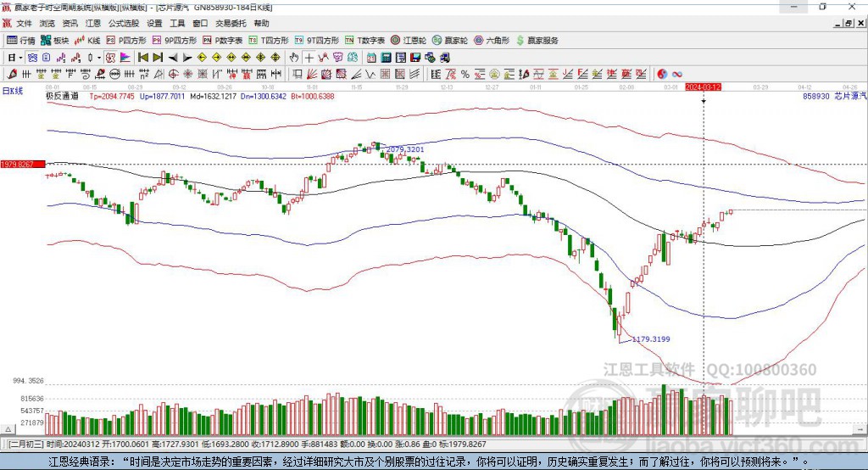Image resolution: width=868 pixels, height=470 pixels.
Task: Click the Md=1632.1217 value
Action: tap(213, 97)
